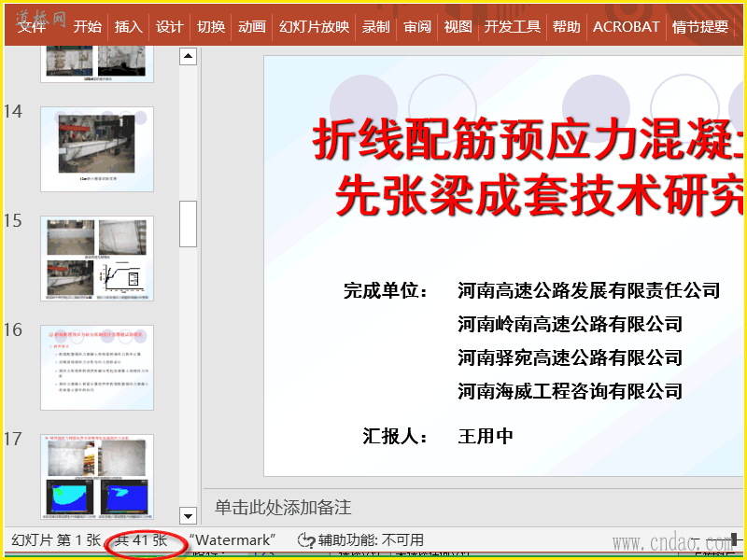This screenshot has height=560, width=747.
Task: Open accessibility checker 辅助功能: 不可用
Action: click(371, 540)
